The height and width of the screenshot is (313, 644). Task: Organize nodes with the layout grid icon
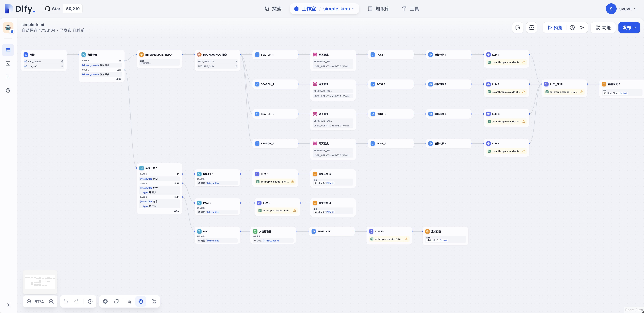[154, 302]
